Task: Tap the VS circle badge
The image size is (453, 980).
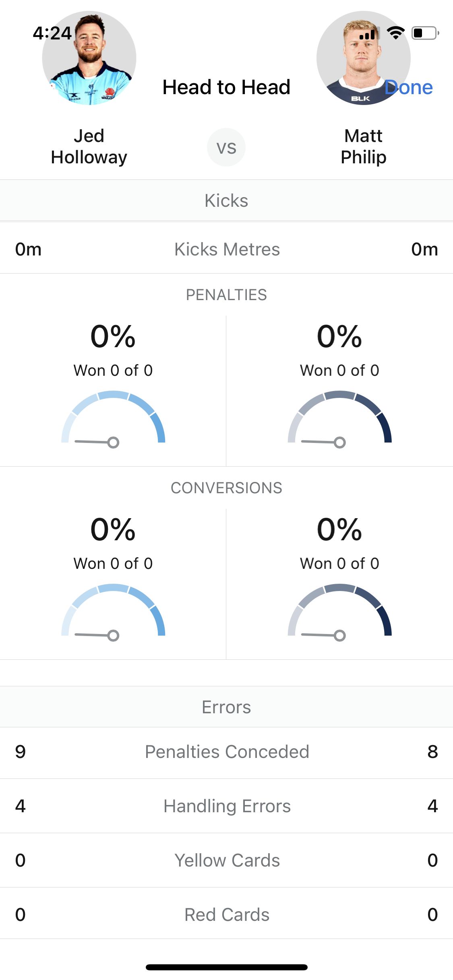Action: tap(226, 147)
